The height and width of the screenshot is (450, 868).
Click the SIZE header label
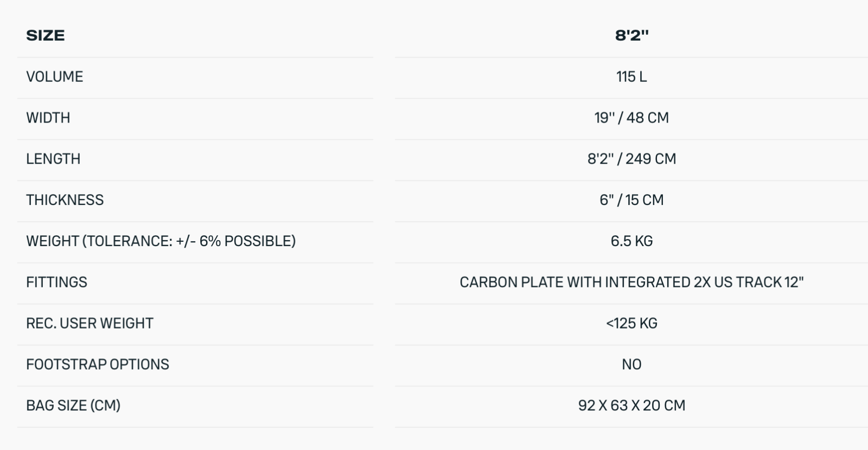pyautogui.click(x=46, y=36)
